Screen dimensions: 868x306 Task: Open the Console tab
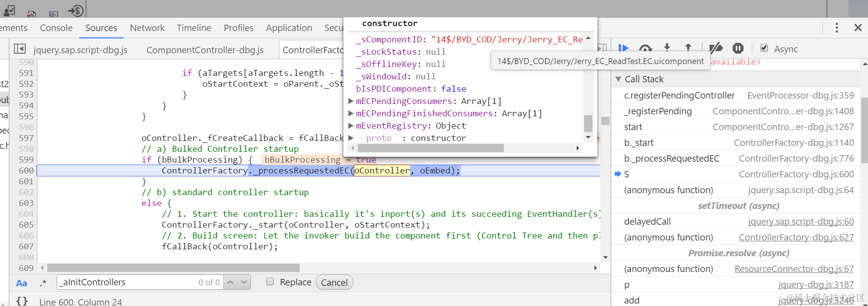click(x=56, y=28)
